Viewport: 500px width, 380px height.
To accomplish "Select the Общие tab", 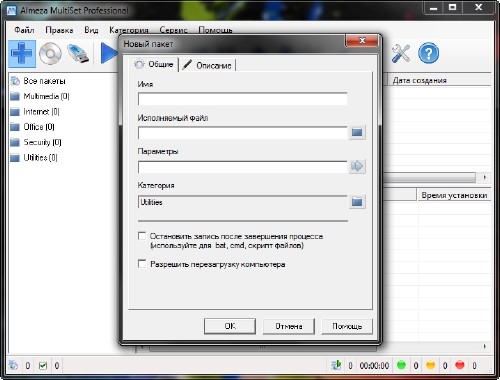I will [155, 64].
